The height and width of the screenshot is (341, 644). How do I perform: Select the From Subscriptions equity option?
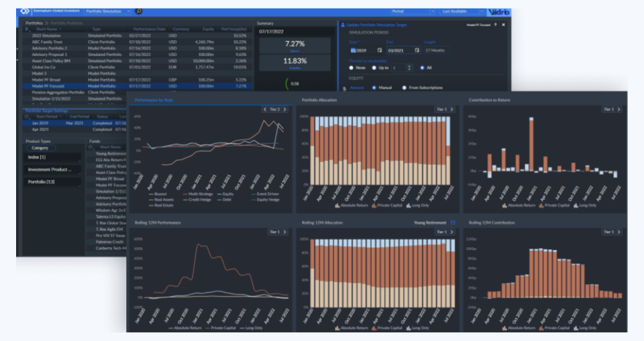[405, 88]
